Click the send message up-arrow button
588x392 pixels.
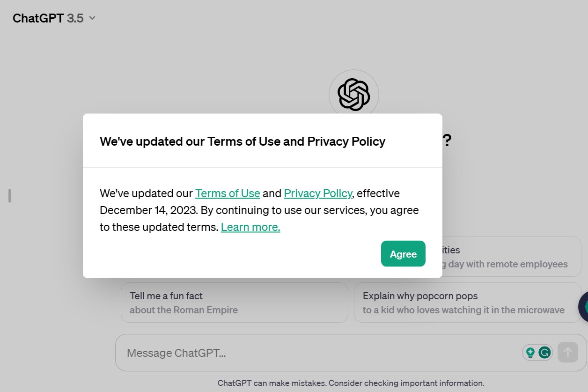[567, 352]
